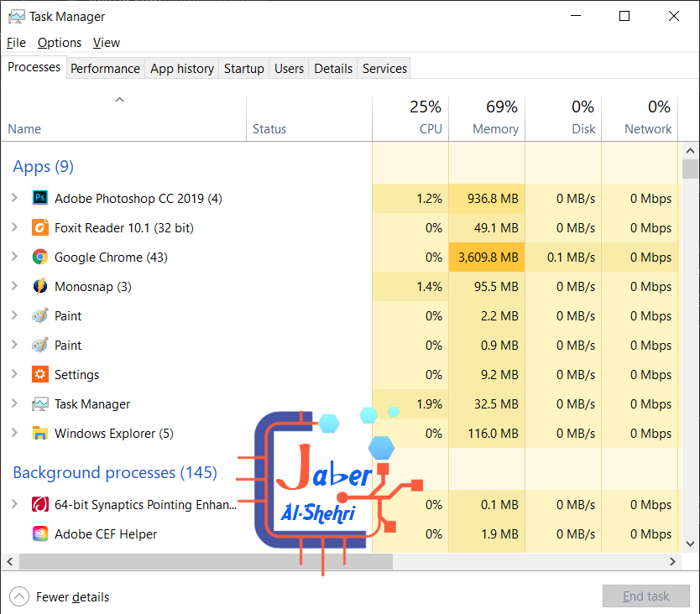Click the Windows Explorer folder icon
This screenshot has width=700, height=614.
point(40,433)
